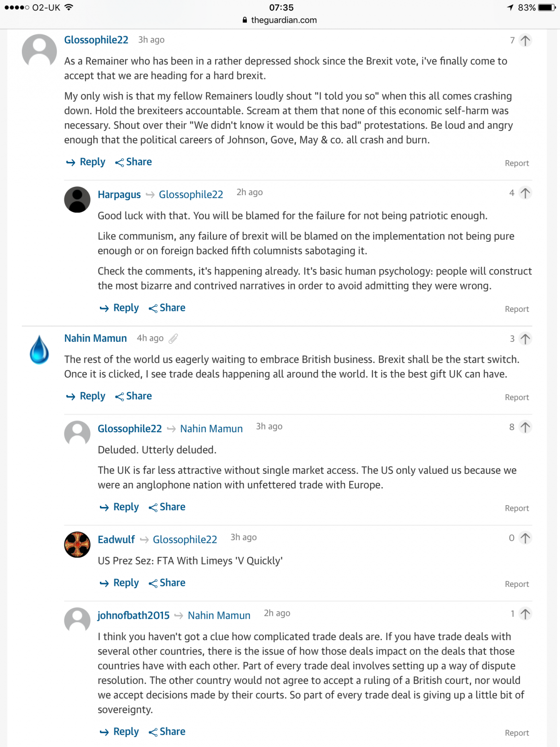Viewport: 560px width, 747px height.
Task: Share Glossophile22's top comment
Action: (133, 162)
